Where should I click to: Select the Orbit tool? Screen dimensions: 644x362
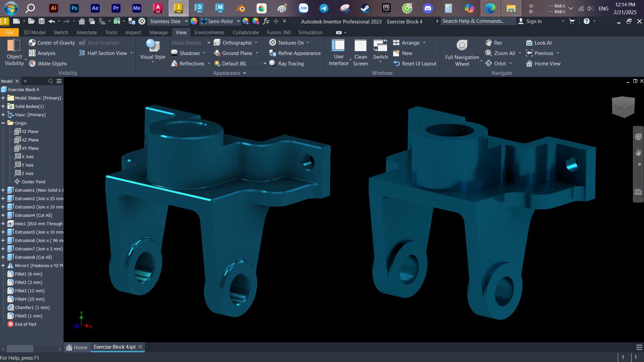click(495, 63)
